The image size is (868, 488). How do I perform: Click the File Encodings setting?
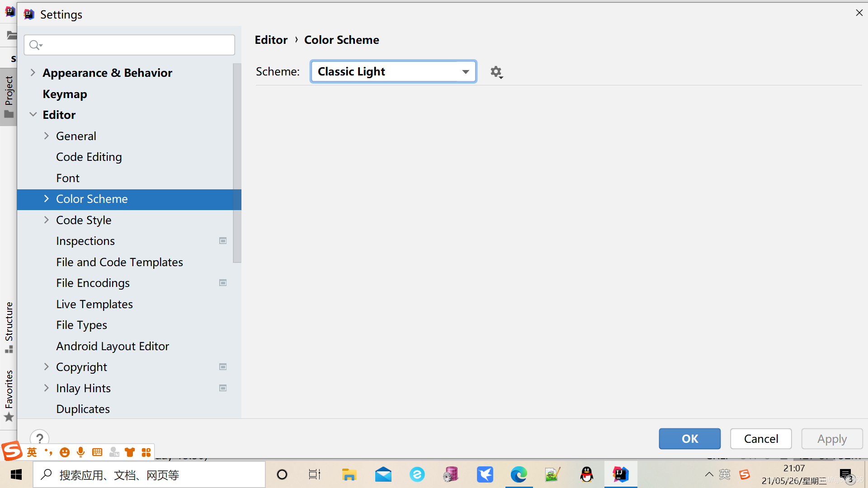93,283
